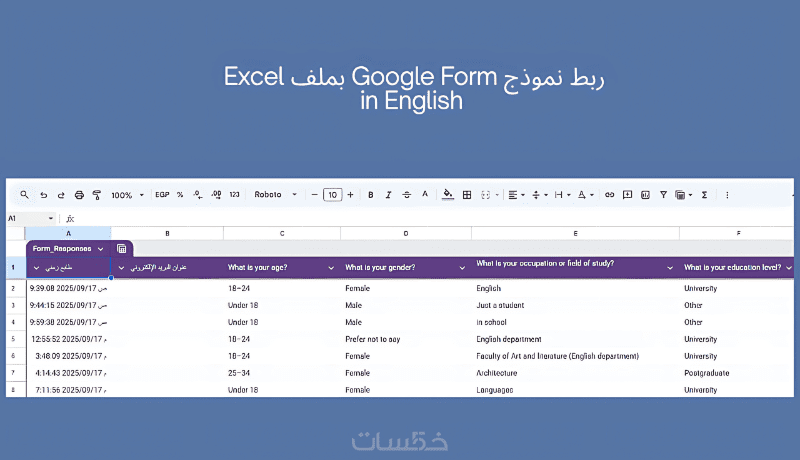Viewport: 800px width, 460px height.
Task: Select column B header
Action: coord(167,233)
